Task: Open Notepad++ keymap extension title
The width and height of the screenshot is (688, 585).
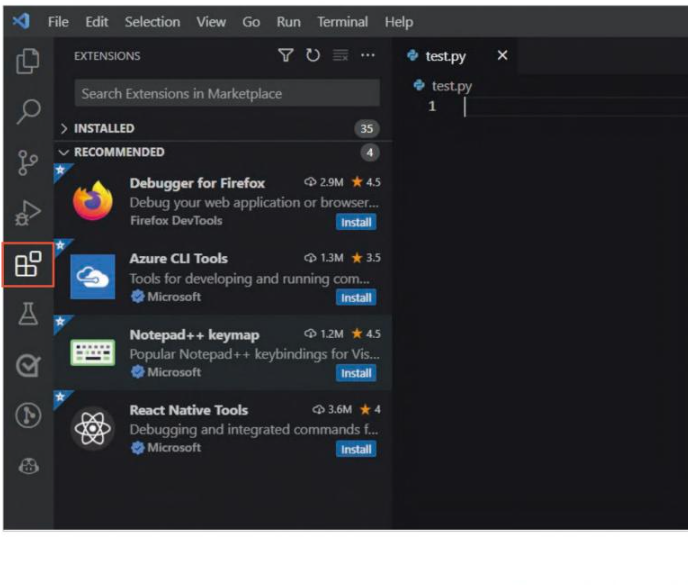Action: 194,335
